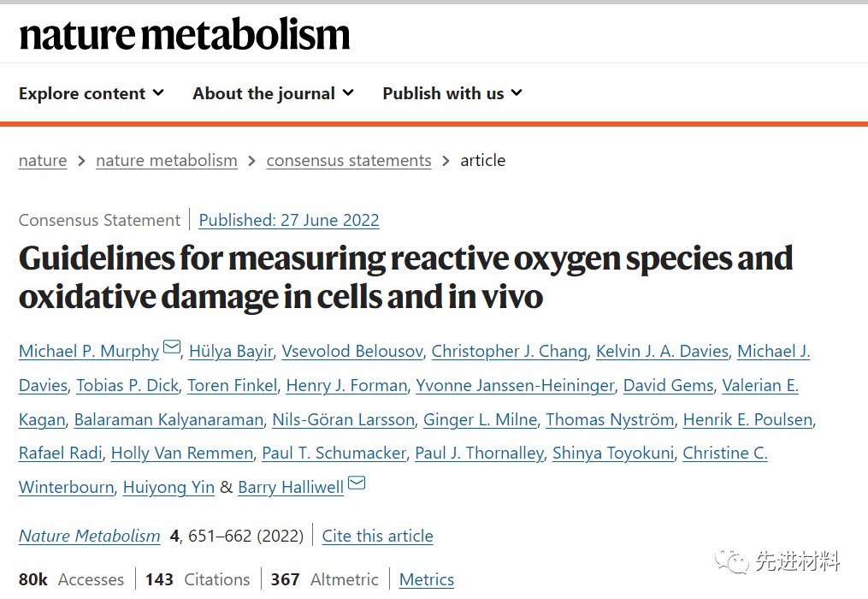Viewport: 868px width, 599px height.
Task: Select author Christopher J. Chang
Action: coord(509,351)
